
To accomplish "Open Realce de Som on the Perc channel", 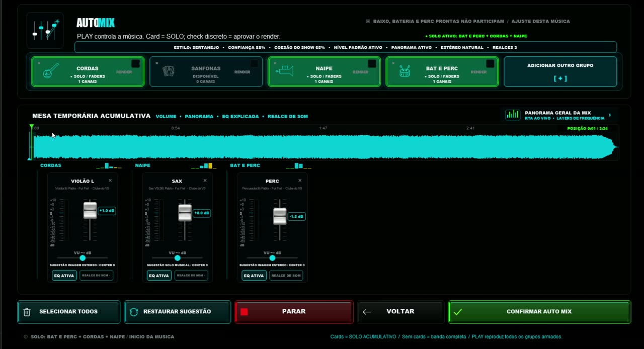I will point(286,276).
